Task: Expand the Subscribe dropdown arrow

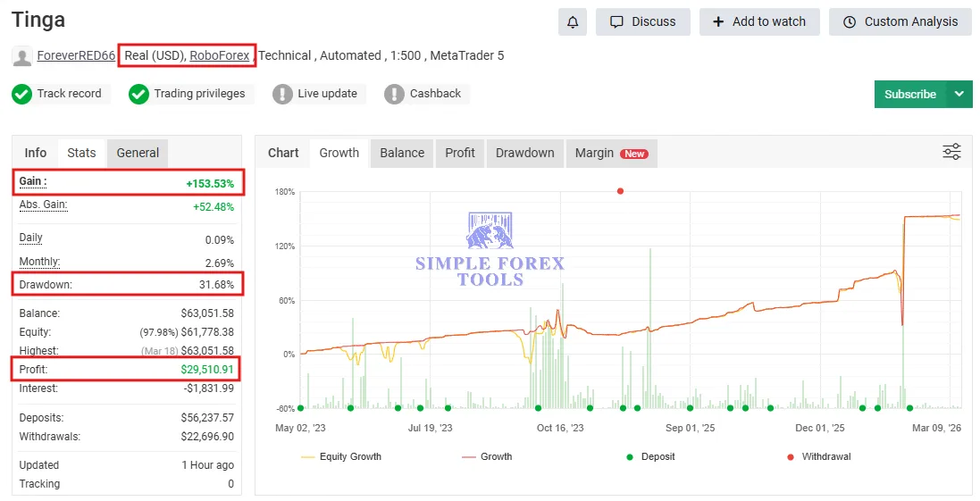Action: (x=959, y=94)
